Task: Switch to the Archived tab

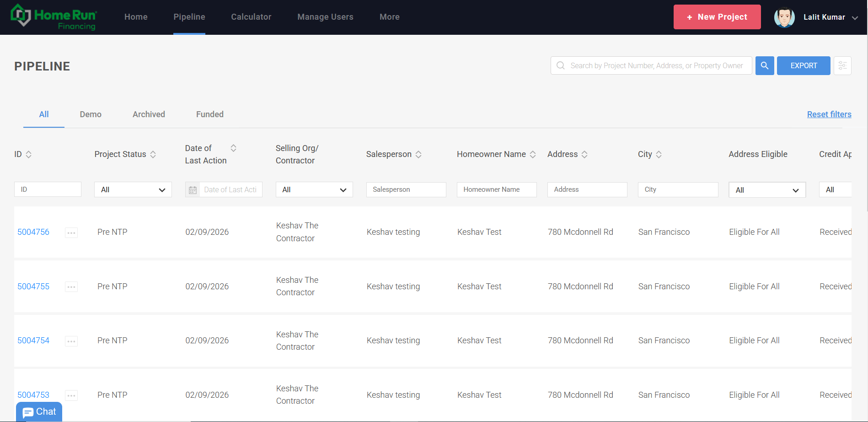Action: click(149, 114)
